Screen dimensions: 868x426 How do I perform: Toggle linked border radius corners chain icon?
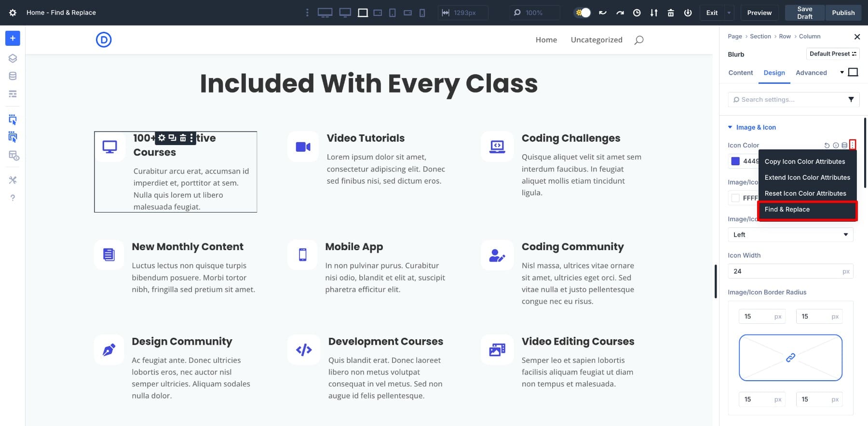click(790, 358)
